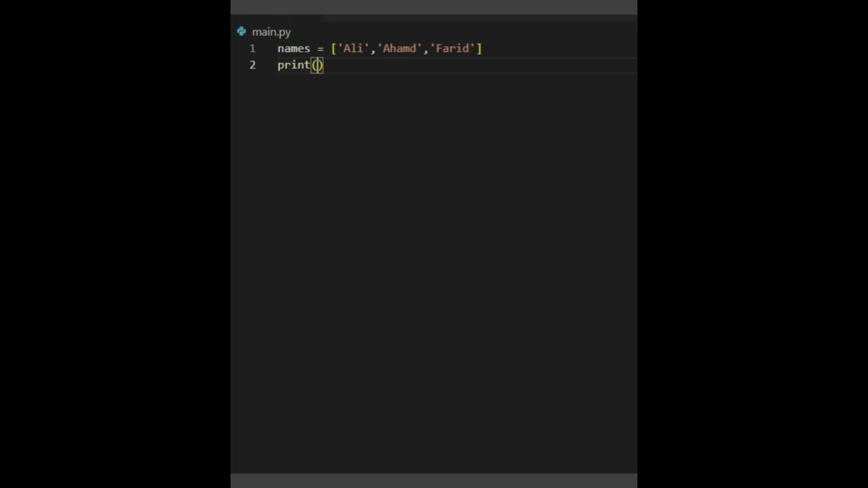This screenshot has height=488, width=868.
Task: Click line number 2 in gutter
Action: pyautogui.click(x=252, y=64)
